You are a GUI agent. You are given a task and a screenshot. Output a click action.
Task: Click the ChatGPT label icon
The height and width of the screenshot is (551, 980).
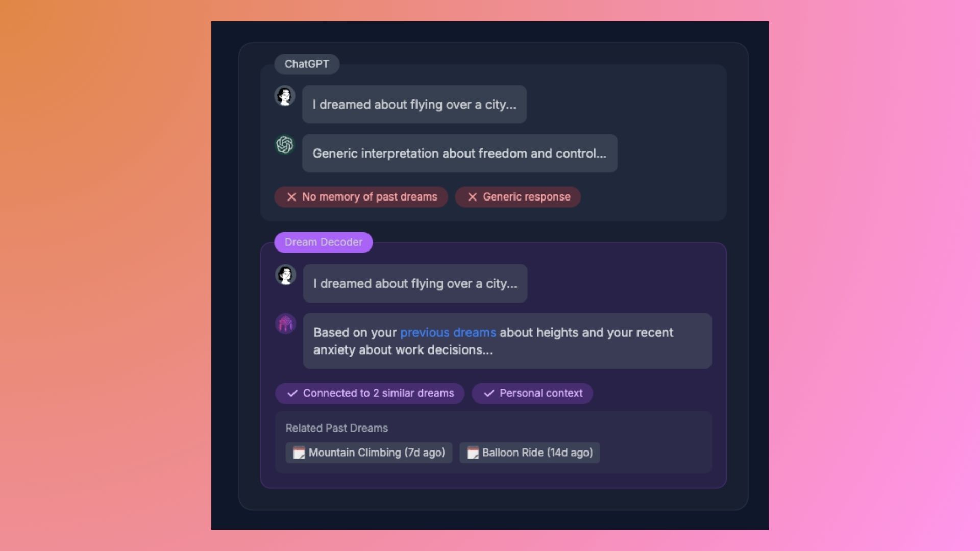[x=306, y=63]
